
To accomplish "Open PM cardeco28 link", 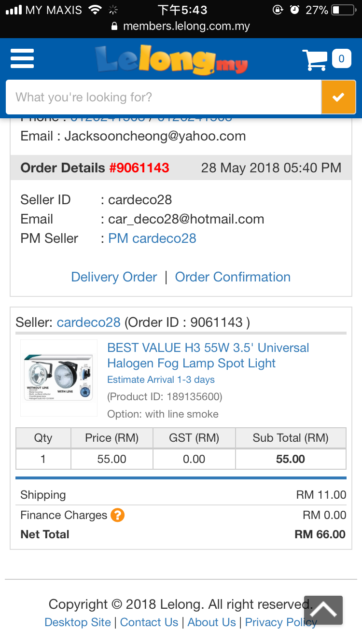I will tap(152, 238).
